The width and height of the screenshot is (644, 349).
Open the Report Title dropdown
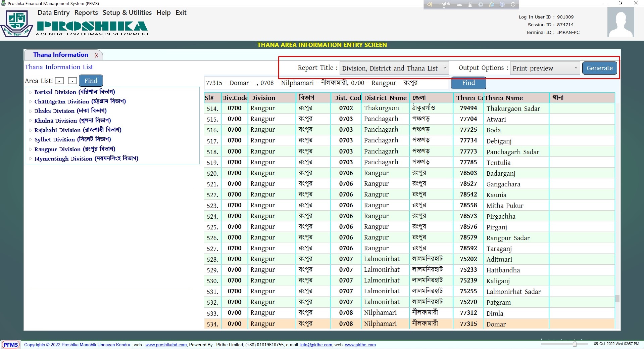(x=394, y=68)
